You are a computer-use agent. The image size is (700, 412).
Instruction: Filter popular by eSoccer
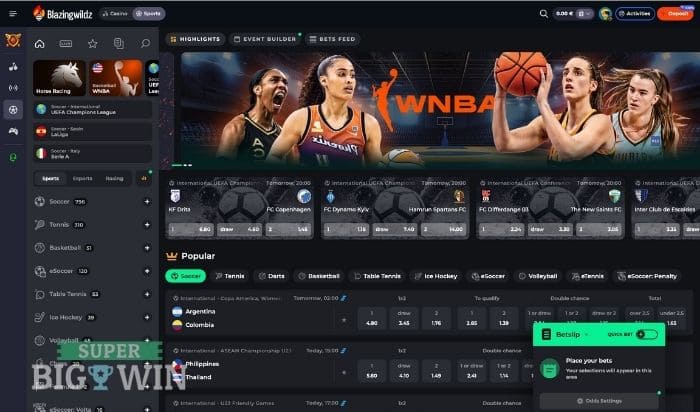click(x=488, y=276)
